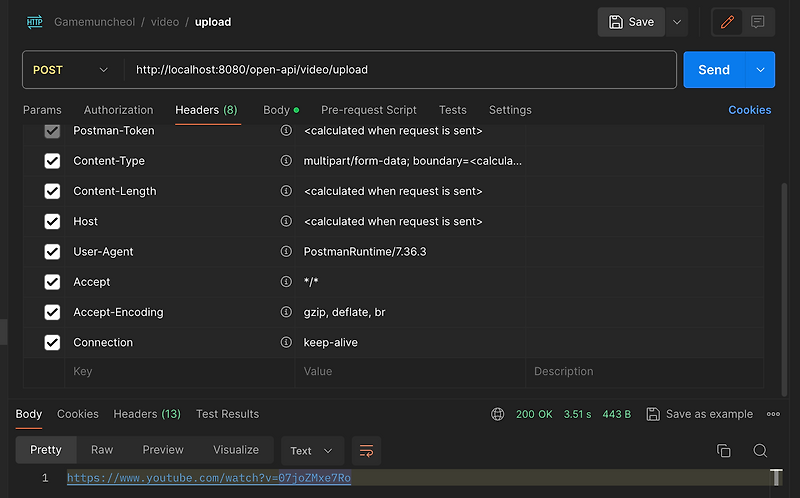Screen dimensions: 800x498
Task: Open the comments icon
Action: pyautogui.click(x=758, y=22)
